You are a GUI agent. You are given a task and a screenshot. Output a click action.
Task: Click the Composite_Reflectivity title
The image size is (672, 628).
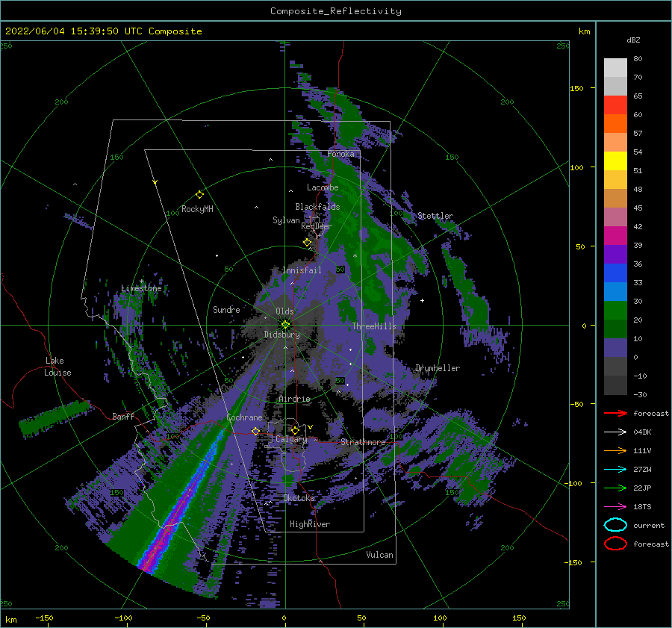point(336,11)
